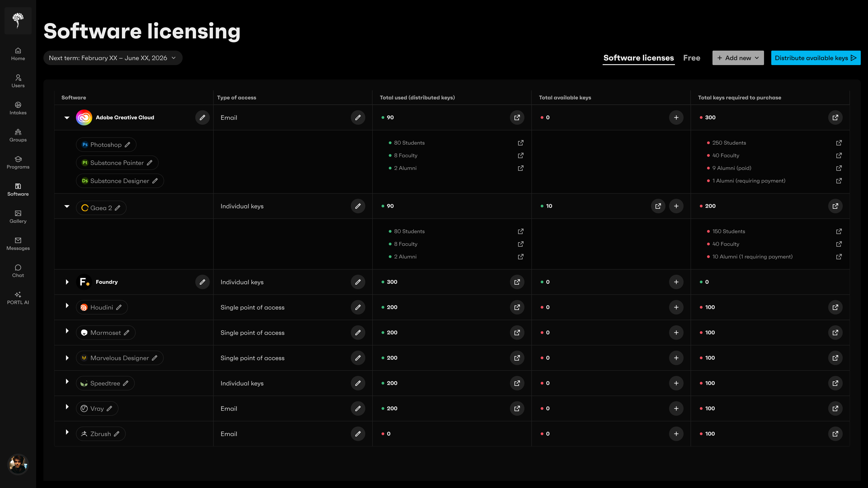Open PORTL AI from the sidebar
This screenshot has width=868, height=488.
pos(18,298)
